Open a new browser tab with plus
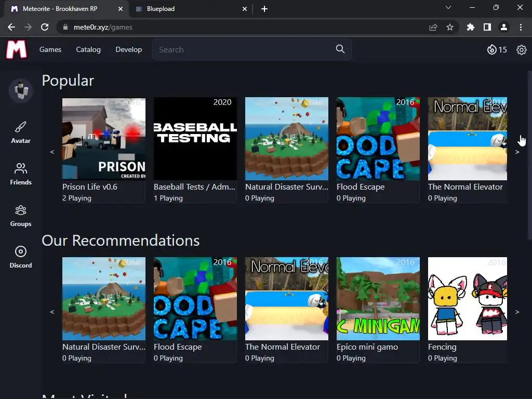Screen dimensions: 532x399 pyautogui.click(x=264, y=9)
